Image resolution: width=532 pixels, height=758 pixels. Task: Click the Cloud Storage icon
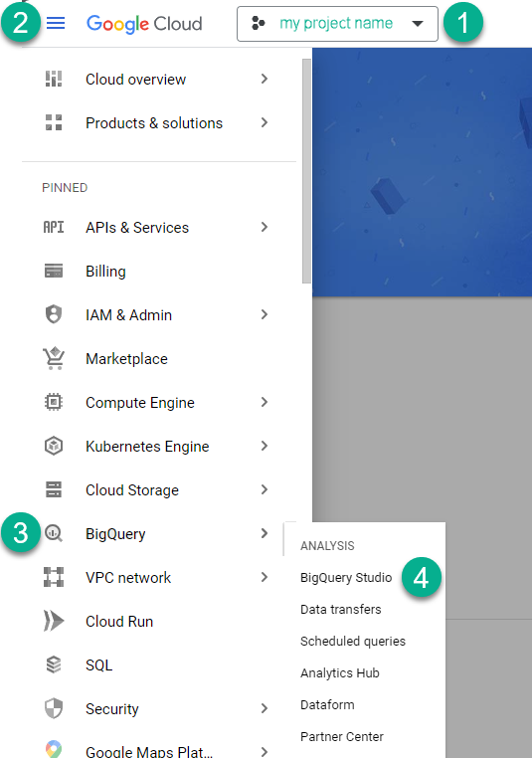54,489
